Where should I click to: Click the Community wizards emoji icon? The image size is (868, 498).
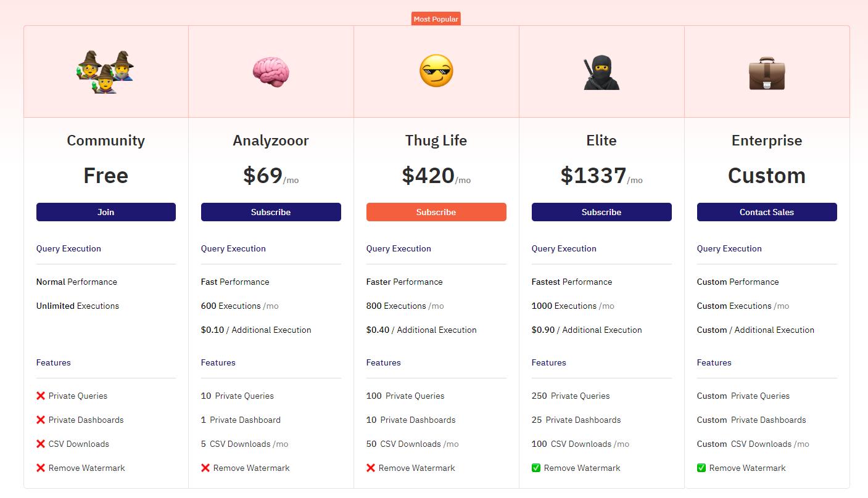pyautogui.click(x=105, y=72)
